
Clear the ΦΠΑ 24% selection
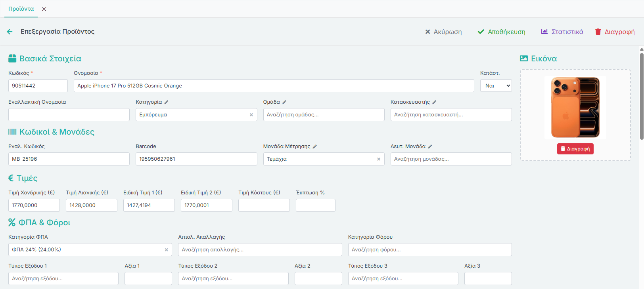pos(166,250)
